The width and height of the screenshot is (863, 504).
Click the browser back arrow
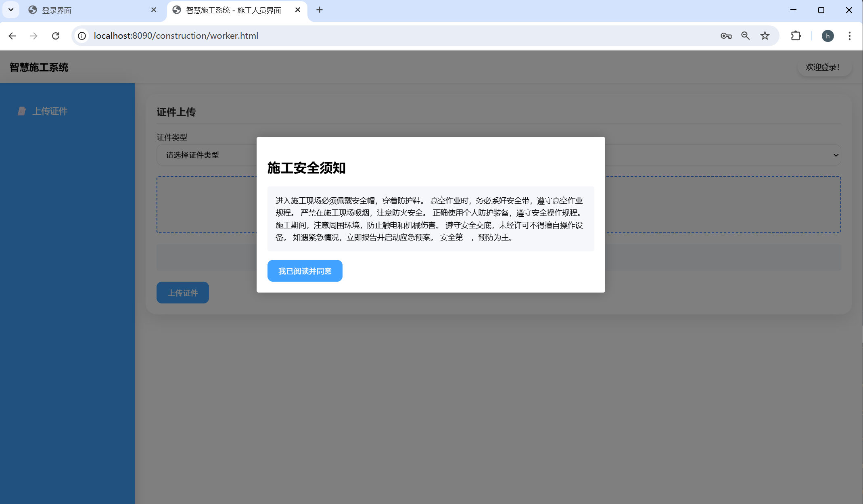pyautogui.click(x=12, y=36)
